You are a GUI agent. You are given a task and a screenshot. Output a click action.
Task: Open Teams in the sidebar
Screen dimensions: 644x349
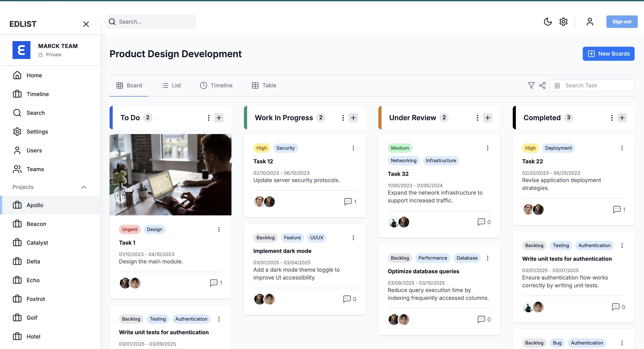click(50, 169)
